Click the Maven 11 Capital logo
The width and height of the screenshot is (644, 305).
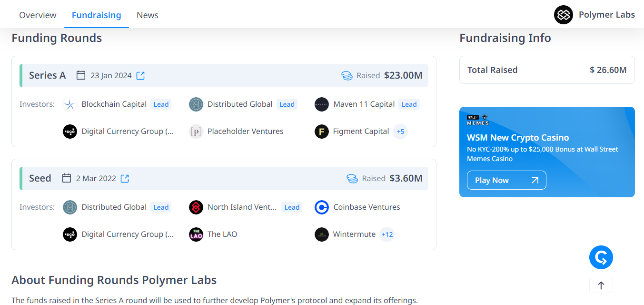click(322, 104)
